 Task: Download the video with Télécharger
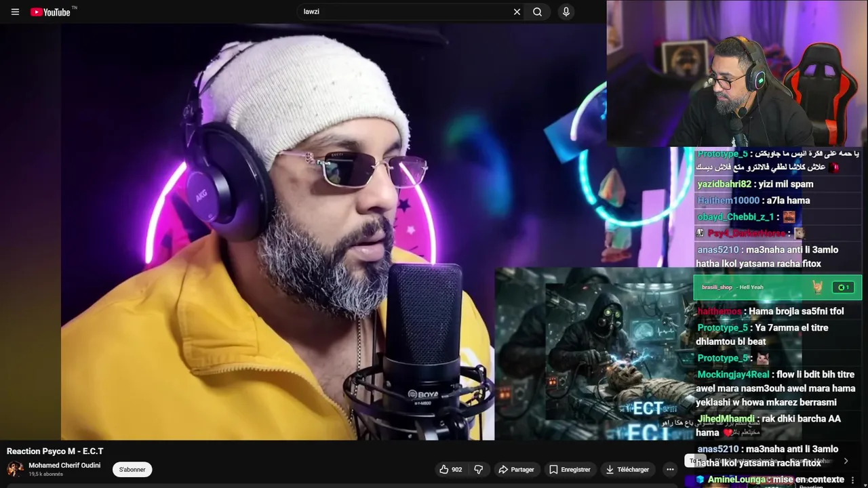tap(627, 469)
